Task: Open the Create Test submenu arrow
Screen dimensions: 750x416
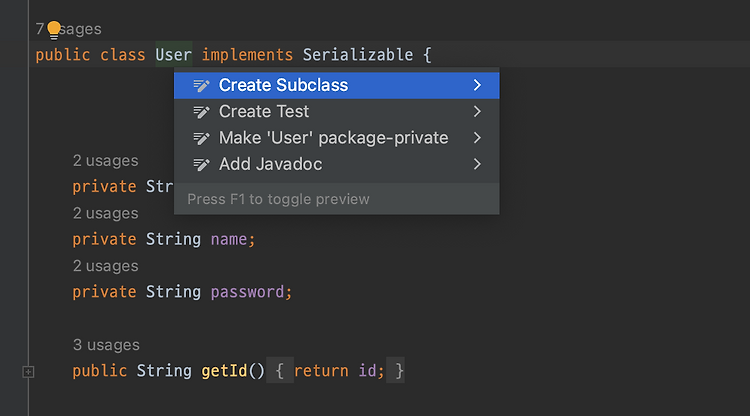Action: [478, 112]
